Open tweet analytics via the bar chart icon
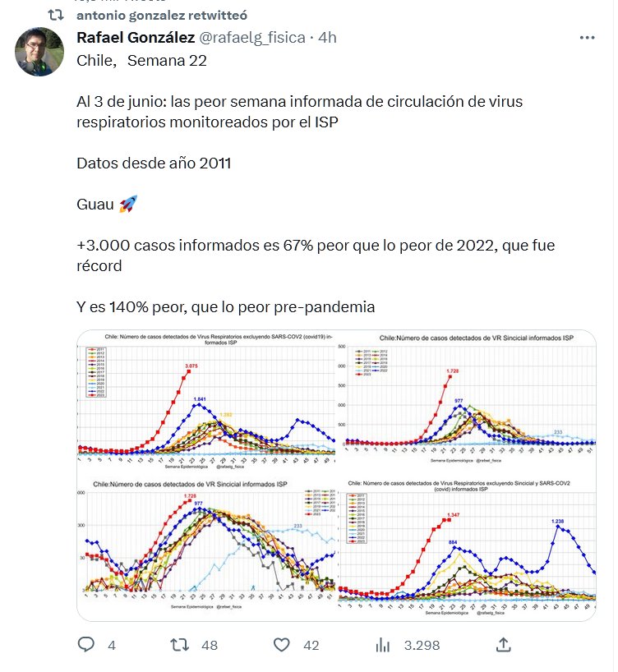This screenshot has height=672, width=618. (x=382, y=645)
